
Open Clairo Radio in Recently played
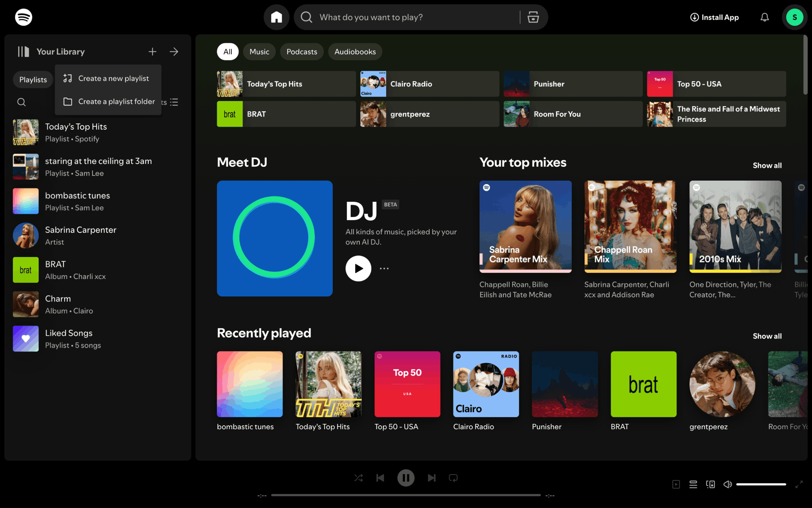[x=486, y=391]
